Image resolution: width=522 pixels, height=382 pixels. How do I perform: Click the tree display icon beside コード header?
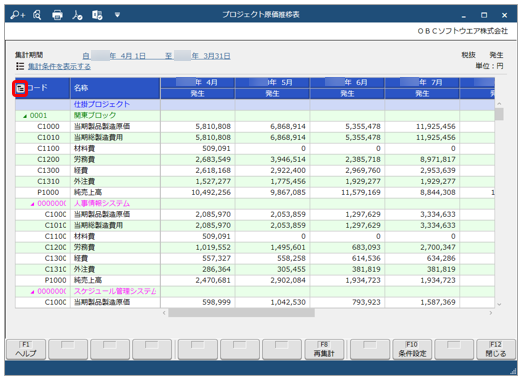(x=20, y=88)
